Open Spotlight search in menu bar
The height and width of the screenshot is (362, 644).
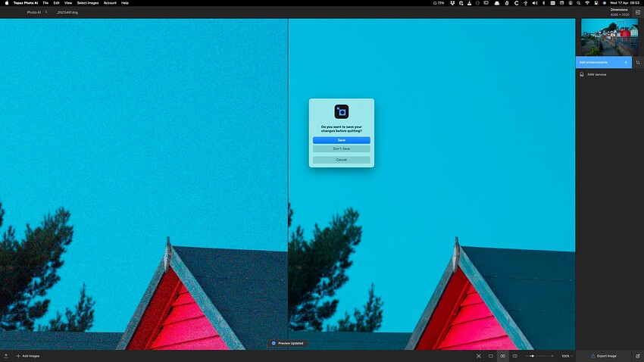click(579, 3)
